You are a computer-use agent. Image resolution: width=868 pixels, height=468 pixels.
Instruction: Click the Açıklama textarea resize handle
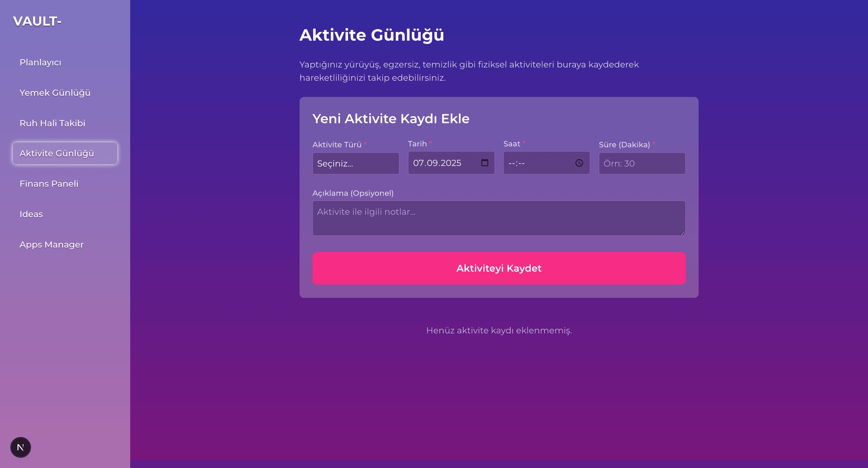coord(682,233)
